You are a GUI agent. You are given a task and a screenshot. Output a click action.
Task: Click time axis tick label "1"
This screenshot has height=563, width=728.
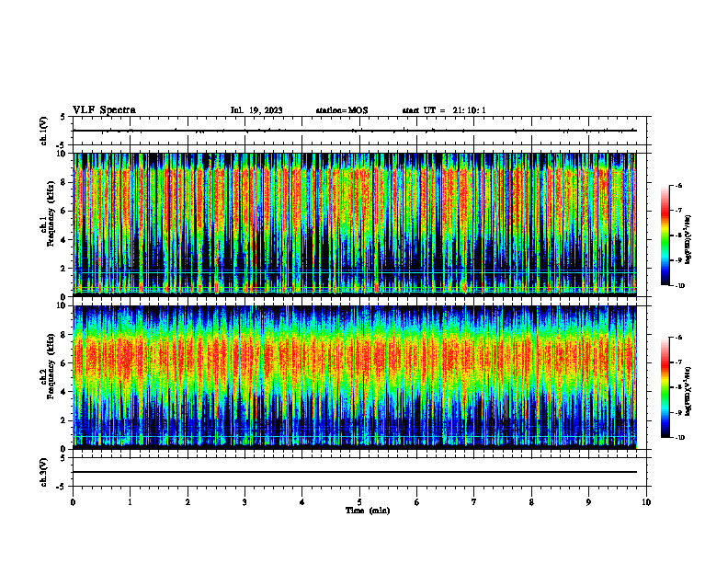(x=130, y=502)
